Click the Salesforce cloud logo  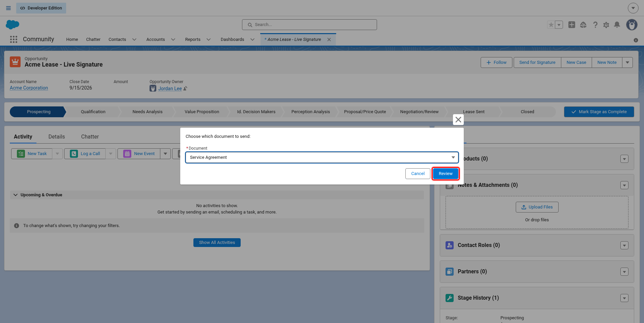point(12,25)
